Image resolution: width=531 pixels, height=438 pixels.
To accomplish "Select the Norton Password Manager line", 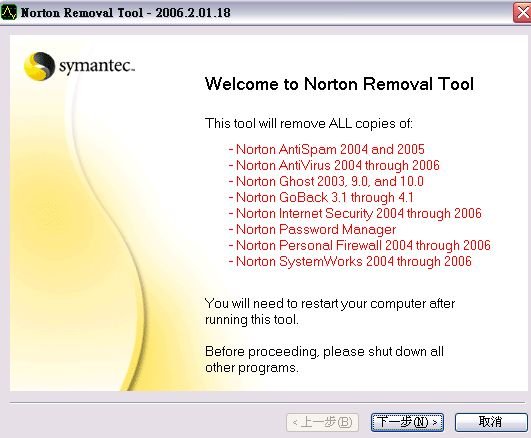I will click(312, 229).
